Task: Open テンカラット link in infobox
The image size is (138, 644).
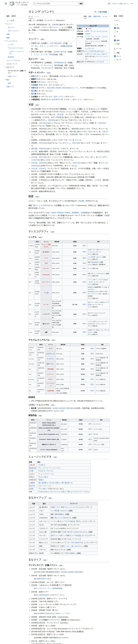Action: (x=90, y=49)
